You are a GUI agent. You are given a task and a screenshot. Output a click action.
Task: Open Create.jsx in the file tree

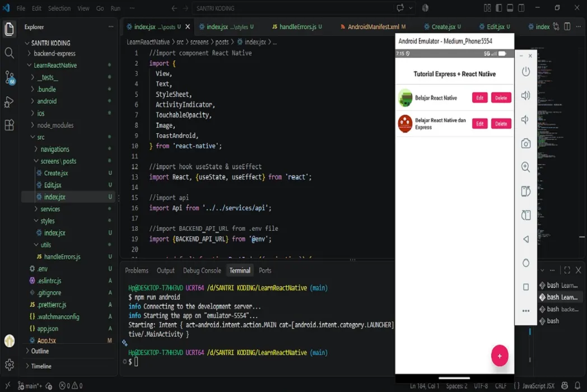pyautogui.click(x=56, y=173)
